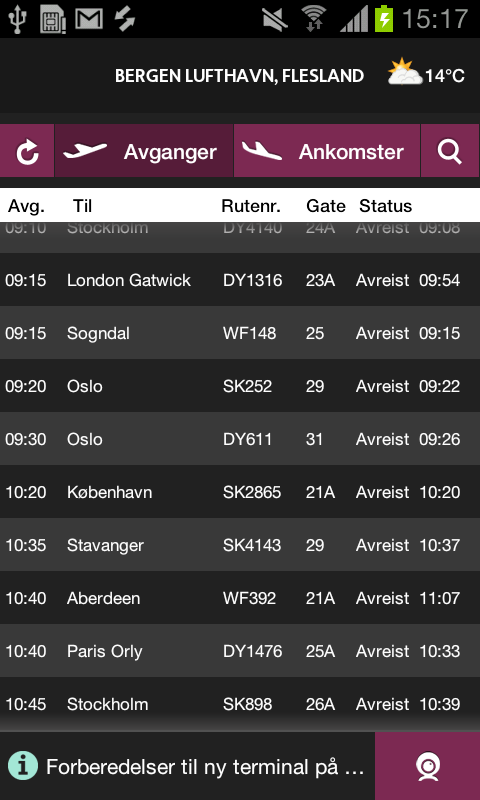Image resolution: width=480 pixels, height=800 pixels.
Task: Tap the Gmail icon in status bar
Action: pos(89,19)
